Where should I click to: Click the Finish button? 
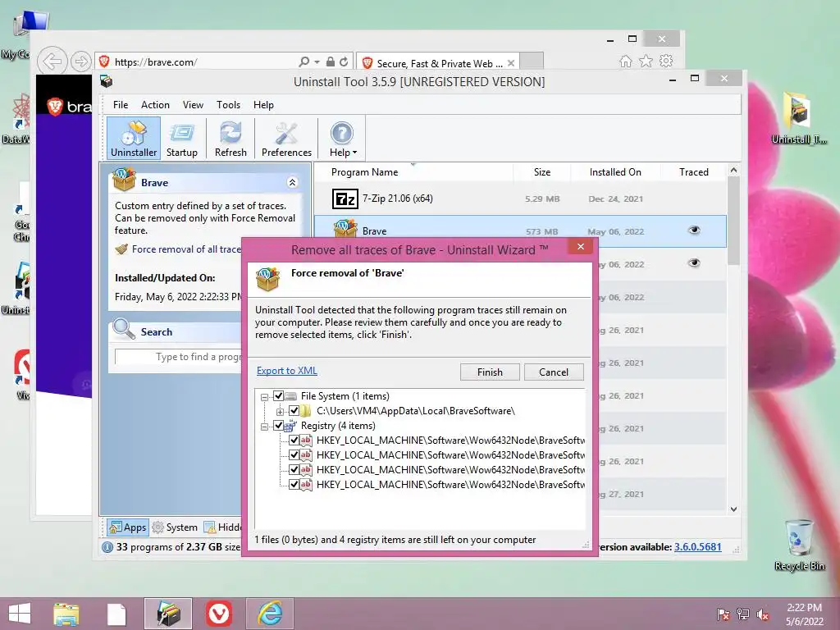coord(490,372)
